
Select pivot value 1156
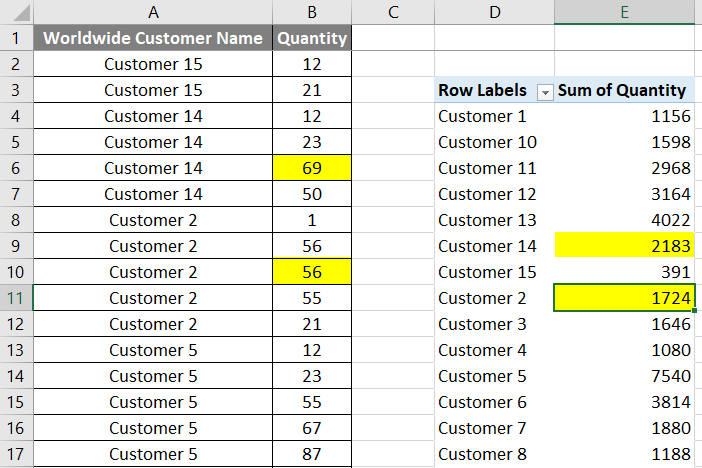pyautogui.click(x=625, y=116)
